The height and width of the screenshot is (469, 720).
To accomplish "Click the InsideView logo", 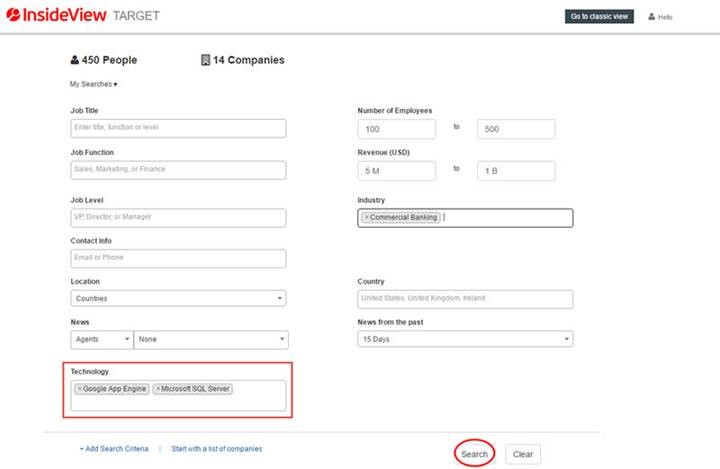I will [x=56, y=15].
